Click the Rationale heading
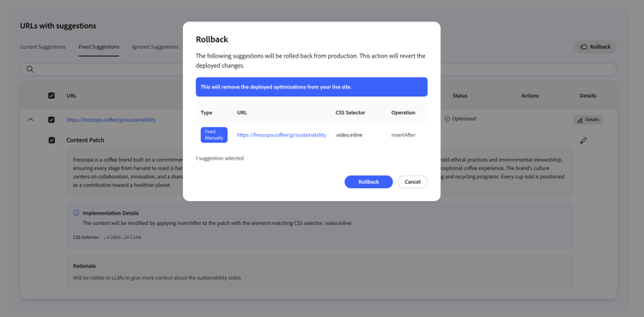 [84, 266]
